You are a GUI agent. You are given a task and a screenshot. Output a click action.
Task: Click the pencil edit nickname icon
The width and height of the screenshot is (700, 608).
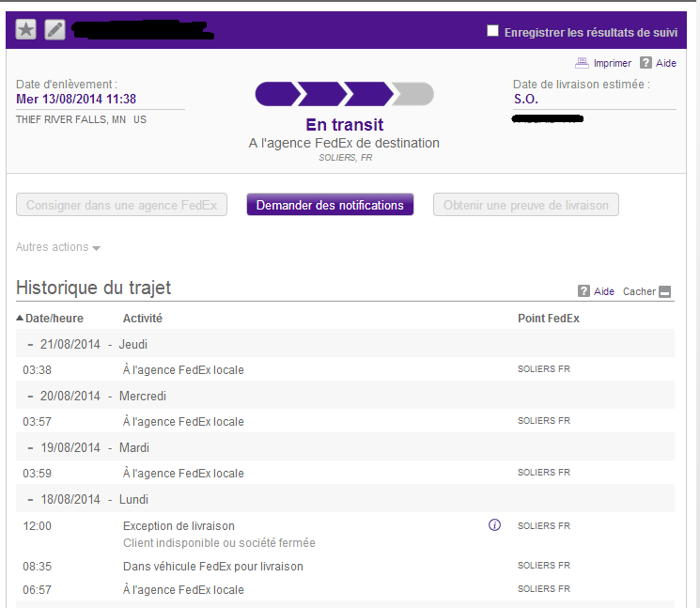tap(54, 30)
